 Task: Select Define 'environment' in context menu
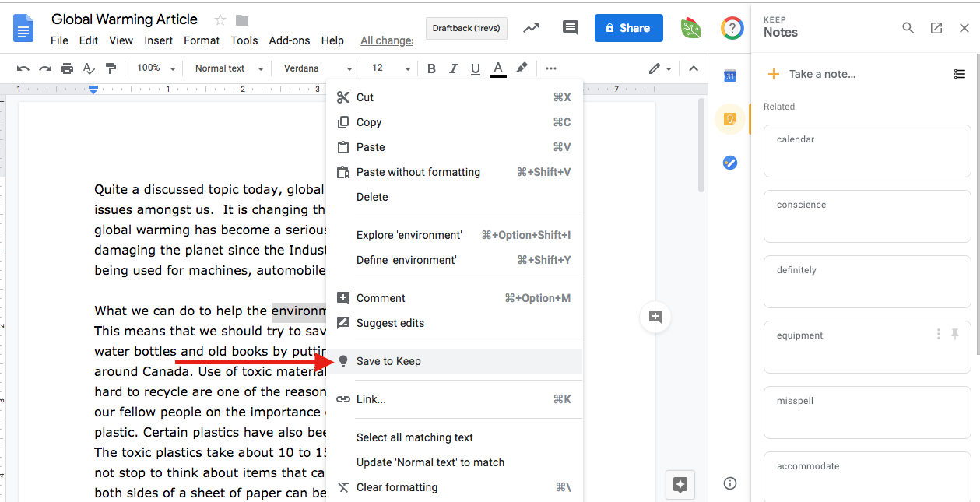point(455,260)
